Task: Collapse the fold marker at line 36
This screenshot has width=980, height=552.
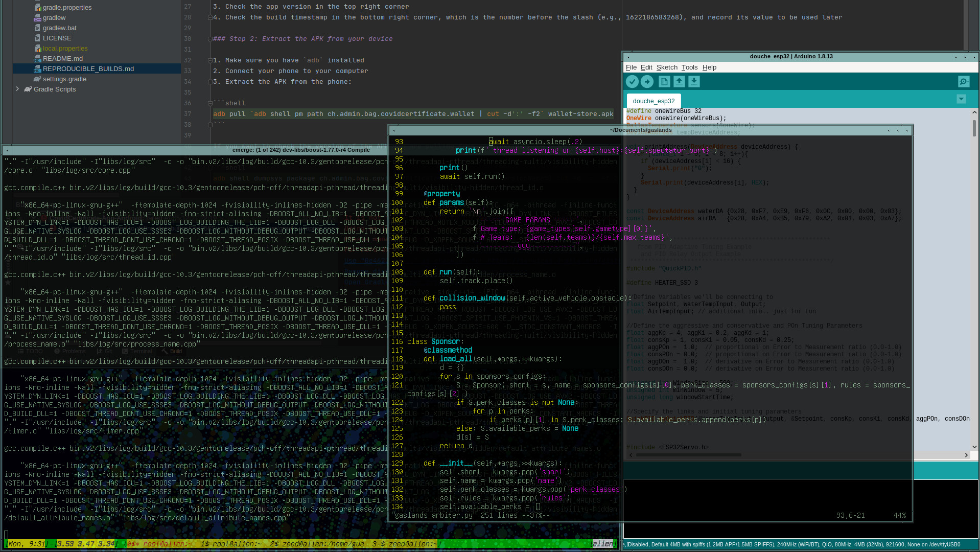Action: [x=210, y=103]
